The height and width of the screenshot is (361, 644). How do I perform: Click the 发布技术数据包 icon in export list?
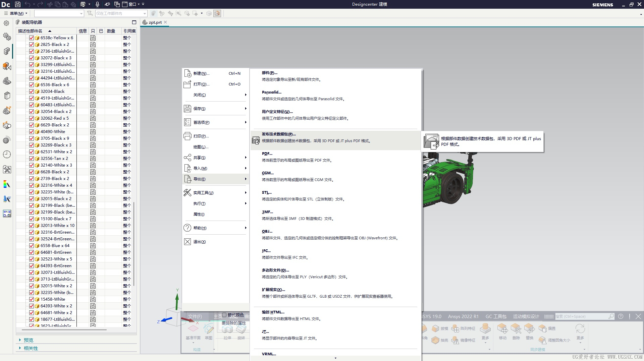coord(256,140)
